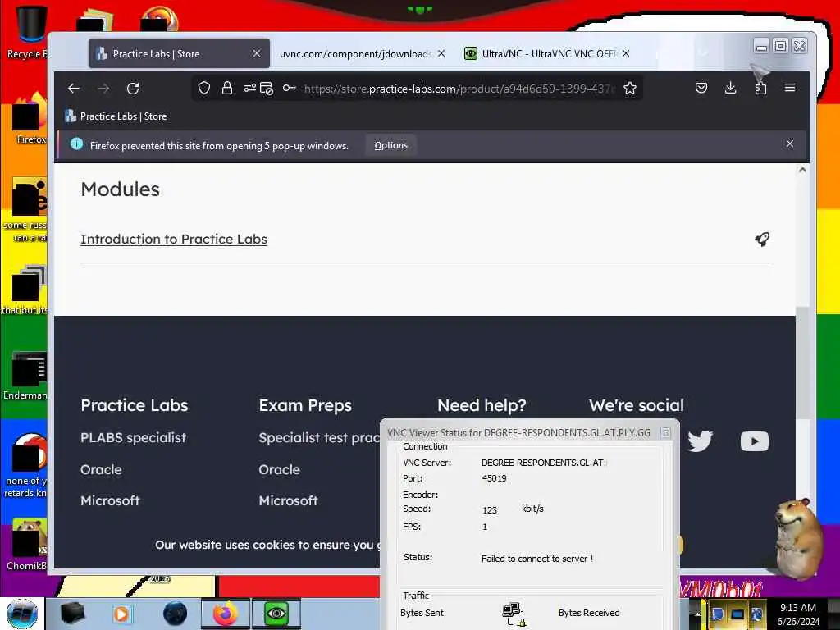The height and width of the screenshot is (630, 840).
Task: Close the UltraVNC tab
Action: point(626,53)
